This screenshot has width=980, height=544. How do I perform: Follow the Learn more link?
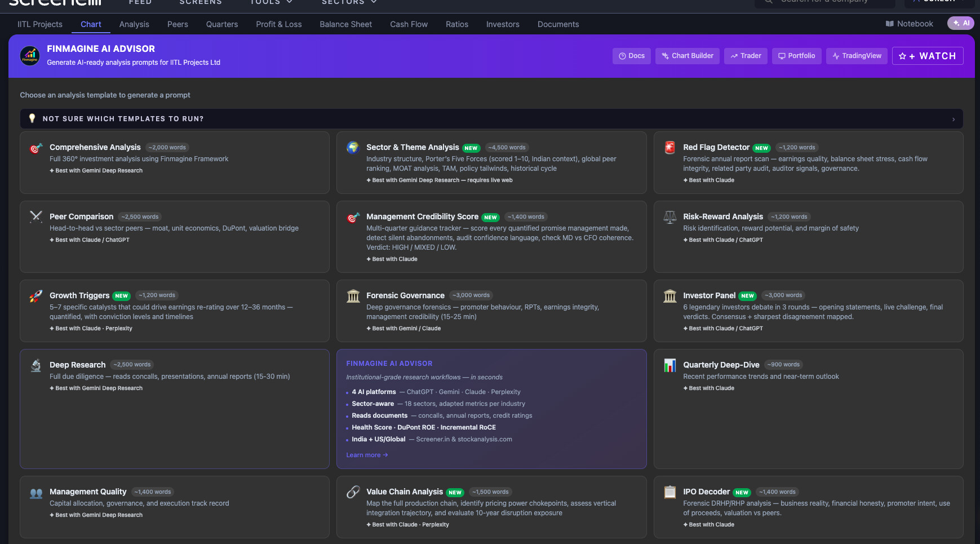point(367,455)
